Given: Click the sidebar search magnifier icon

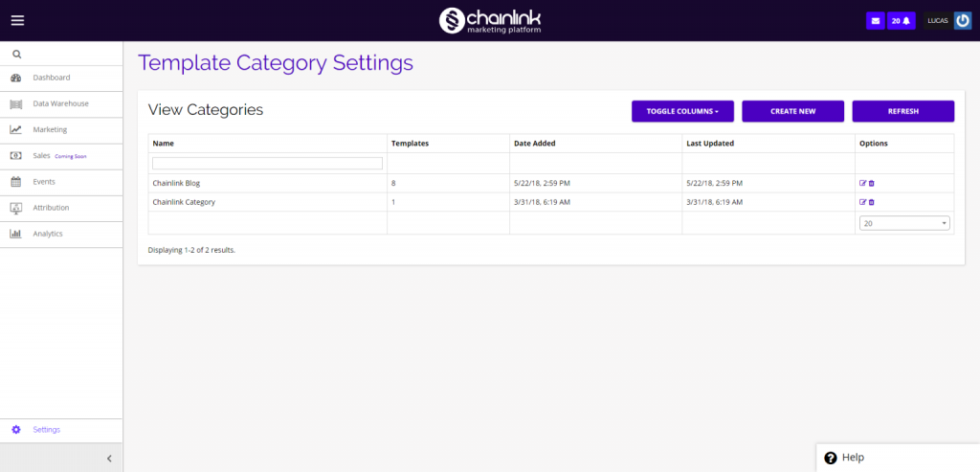Looking at the screenshot, I should tap(17, 55).
